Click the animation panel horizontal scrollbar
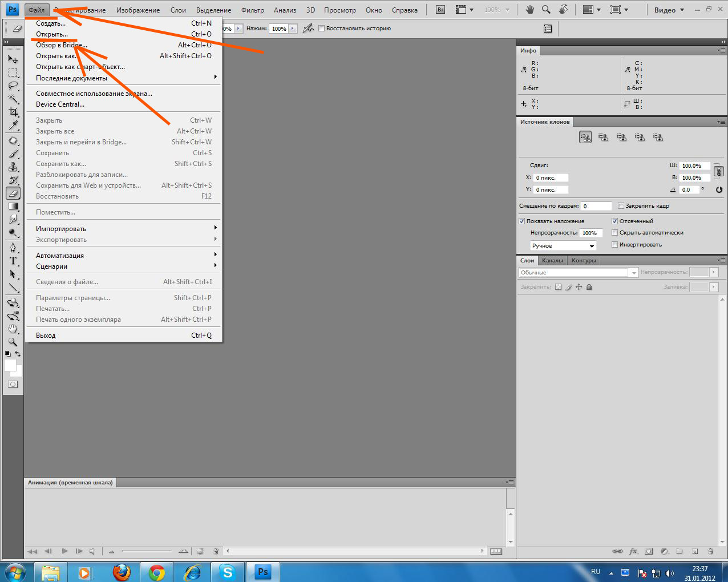Screen dimensions: 728x582 [355, 551]
